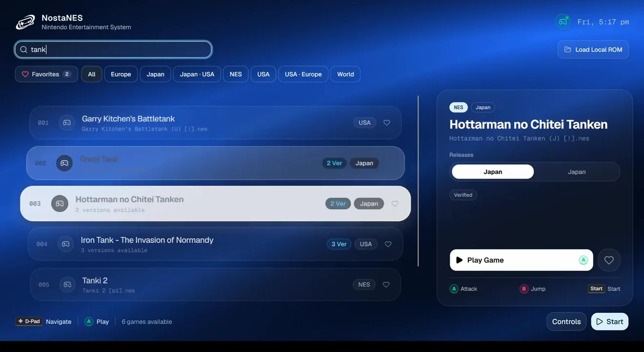Click gamepad icon on Tanki 2 row

coord(67,285)
